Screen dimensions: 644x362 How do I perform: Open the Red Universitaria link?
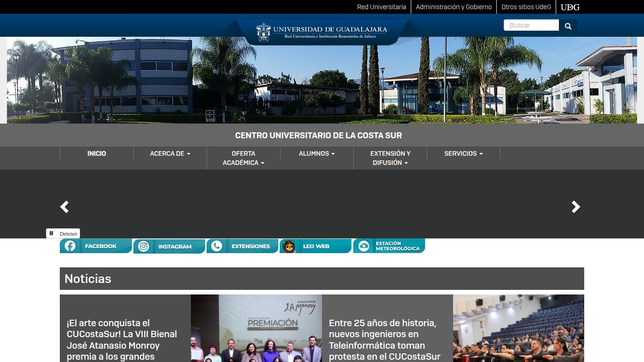(x=381, y=7)
